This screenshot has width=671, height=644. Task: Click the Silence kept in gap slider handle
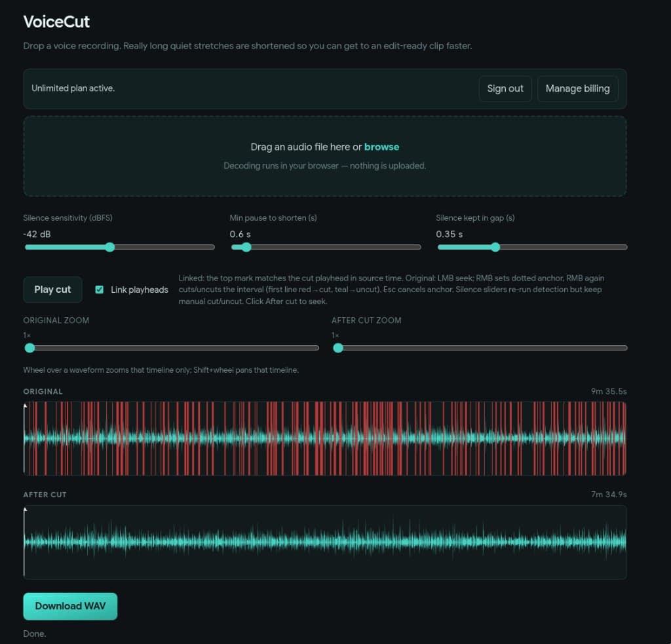pos(495,247)
